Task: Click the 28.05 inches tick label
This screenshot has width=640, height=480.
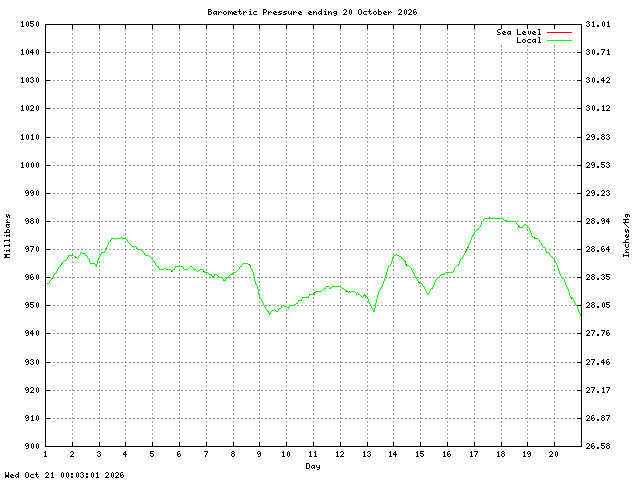Action: (598, 305)
